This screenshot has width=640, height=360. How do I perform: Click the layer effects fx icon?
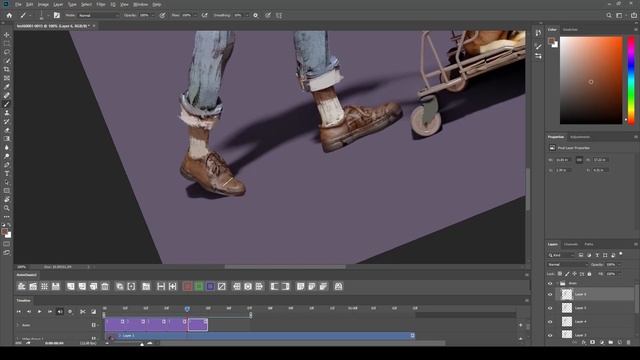[x=584, y=342]
